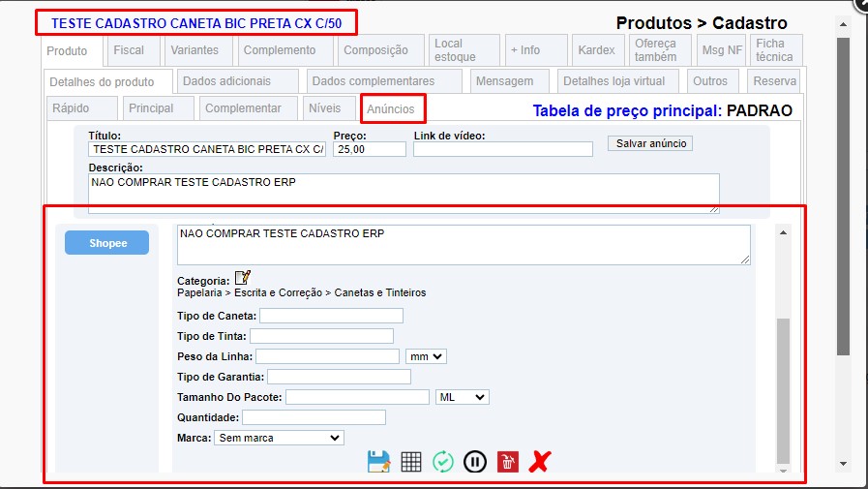Open the Outros tab
Image resolution: width=868 pixels, height=489 pixels.
[x=713, y=81]
